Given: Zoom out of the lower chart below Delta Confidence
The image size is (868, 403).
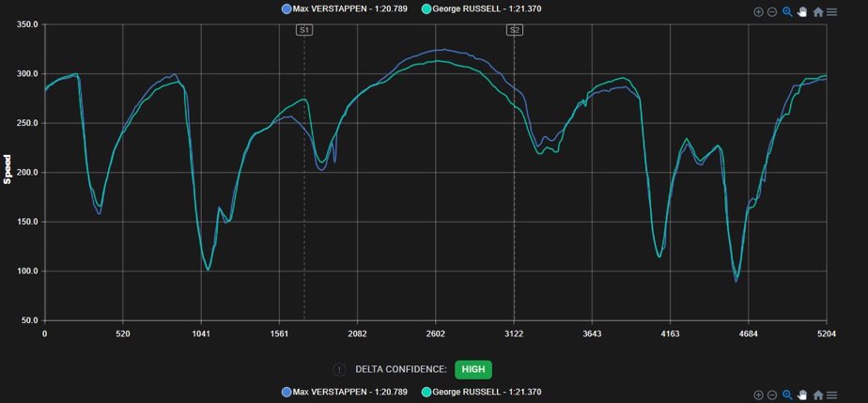Looking at the screenshot, I should click(772, 395).
